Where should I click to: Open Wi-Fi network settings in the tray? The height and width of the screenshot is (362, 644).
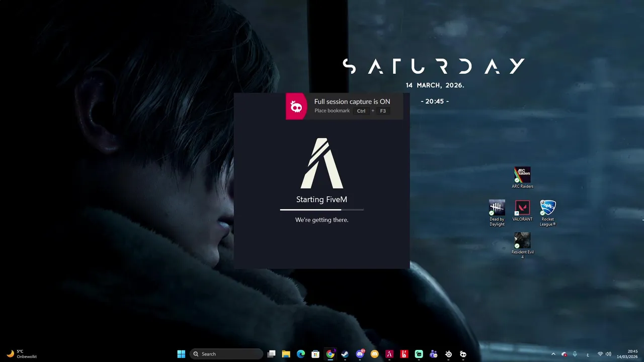600,354
